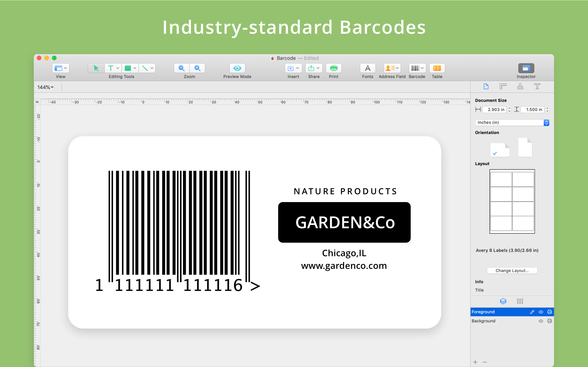The height and width of the screenshot is (367, 588).
Task: Open the Fonts panel
Action: tap(367, 68)
